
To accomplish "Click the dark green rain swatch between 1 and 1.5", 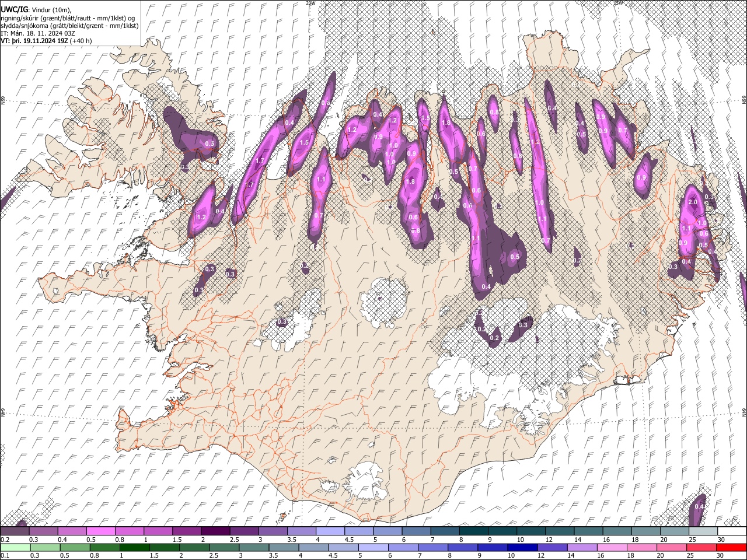I will pyautogui.click(x=134, y=547).
